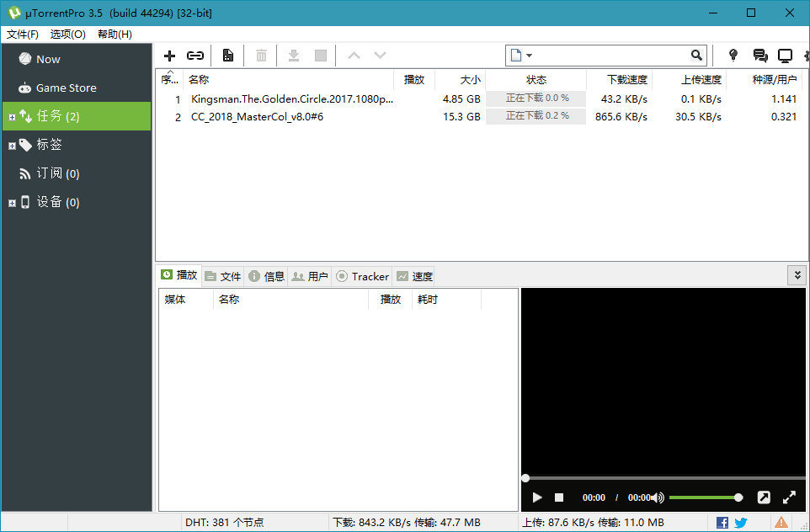Click the Add Torrent from URL link icon
This screenshot has height=532, width=810.
(195, 56)
